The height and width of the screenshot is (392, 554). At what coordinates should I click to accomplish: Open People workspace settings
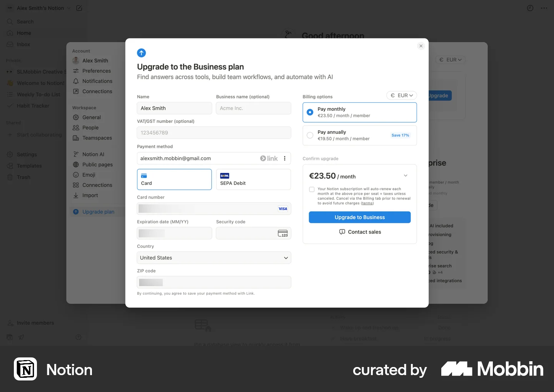point(90,128)
